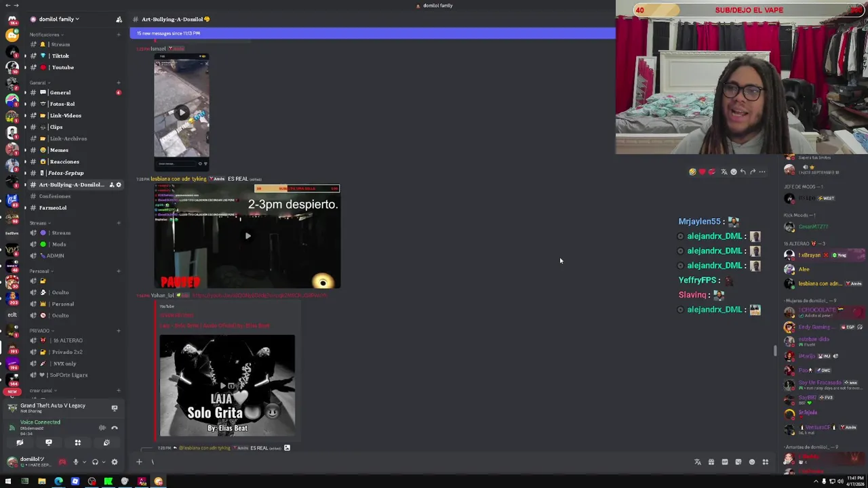Viewport: 868px width, 488px height.
Task: Open the domiilol user profile panel
Action: 28,462
